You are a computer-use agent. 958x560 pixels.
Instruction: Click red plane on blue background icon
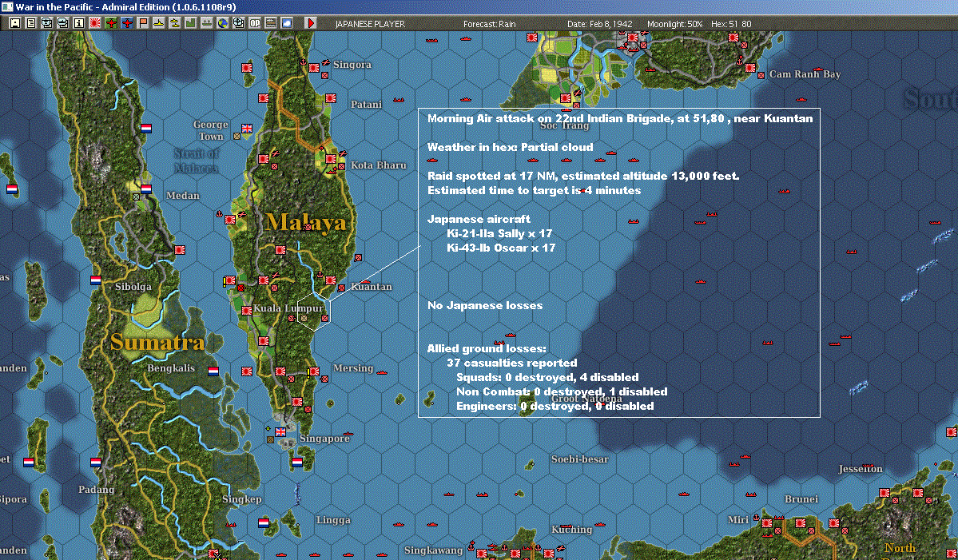(x=127, y=23)
